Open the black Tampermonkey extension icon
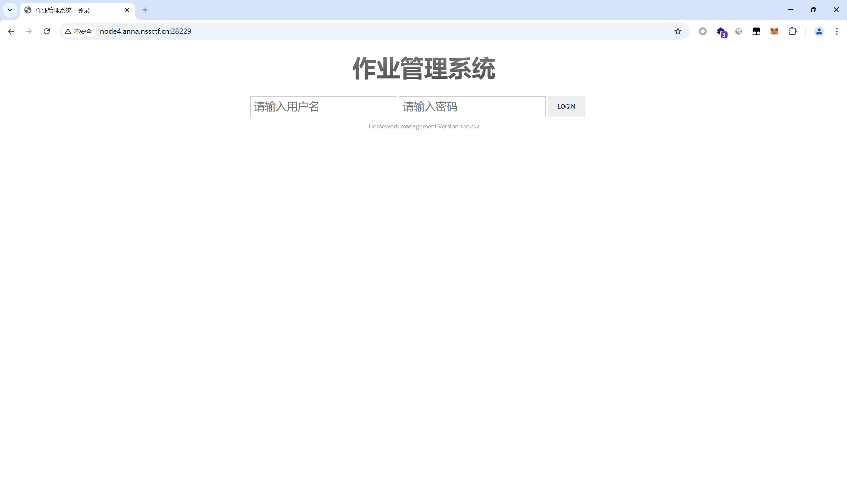This screenshot has height=504, width=847. coord(756,31)
